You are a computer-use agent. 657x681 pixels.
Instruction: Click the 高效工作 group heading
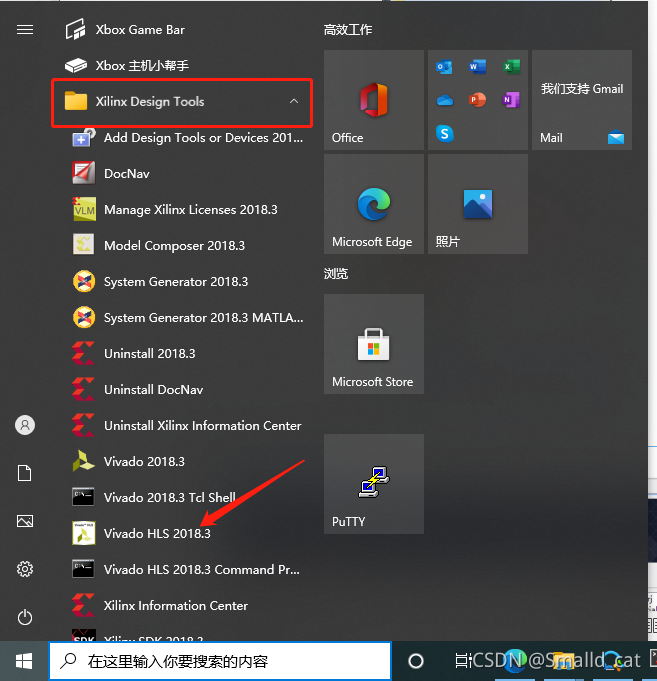coord(348,30)
